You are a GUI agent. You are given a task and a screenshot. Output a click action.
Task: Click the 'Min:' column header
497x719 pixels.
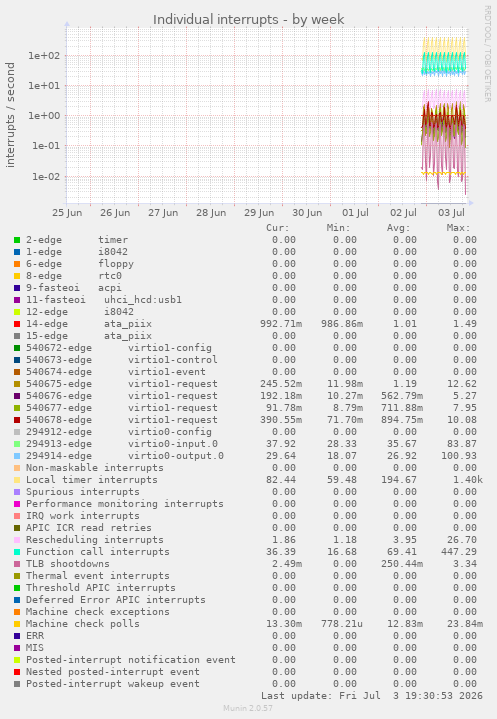click(x=338, y=228)
